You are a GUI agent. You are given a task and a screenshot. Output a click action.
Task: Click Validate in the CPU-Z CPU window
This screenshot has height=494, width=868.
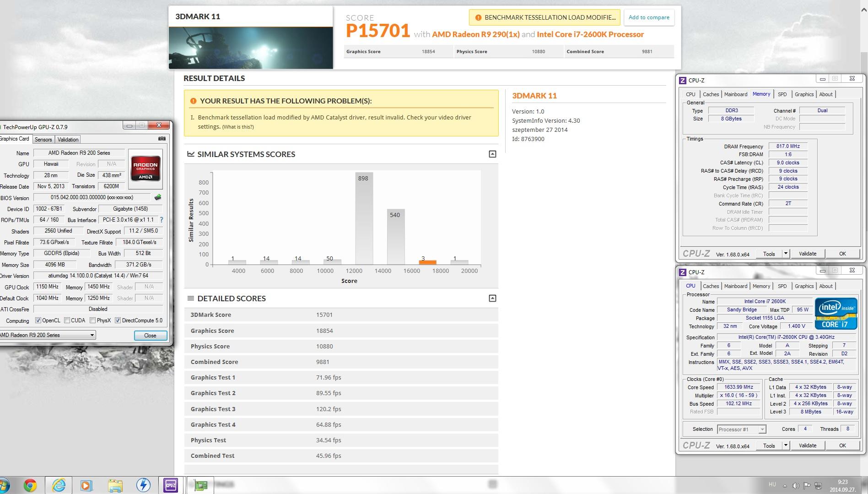coord(808,445)
